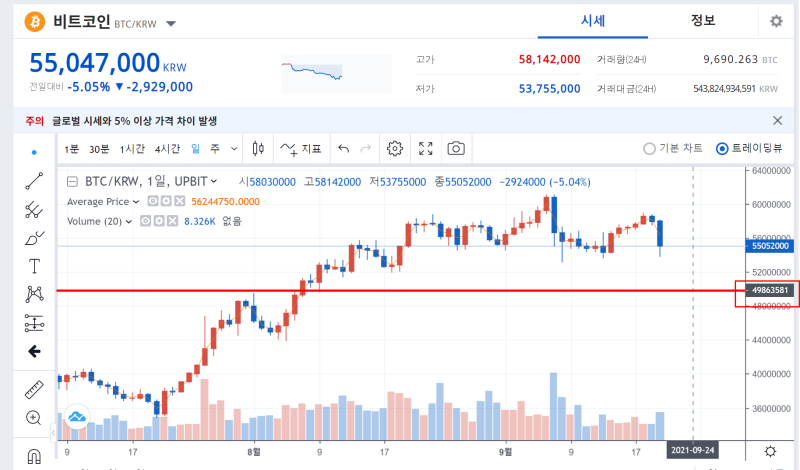800x470 pixels.
Task: Open the candlestick chart style menu
Action: (258, 149)
